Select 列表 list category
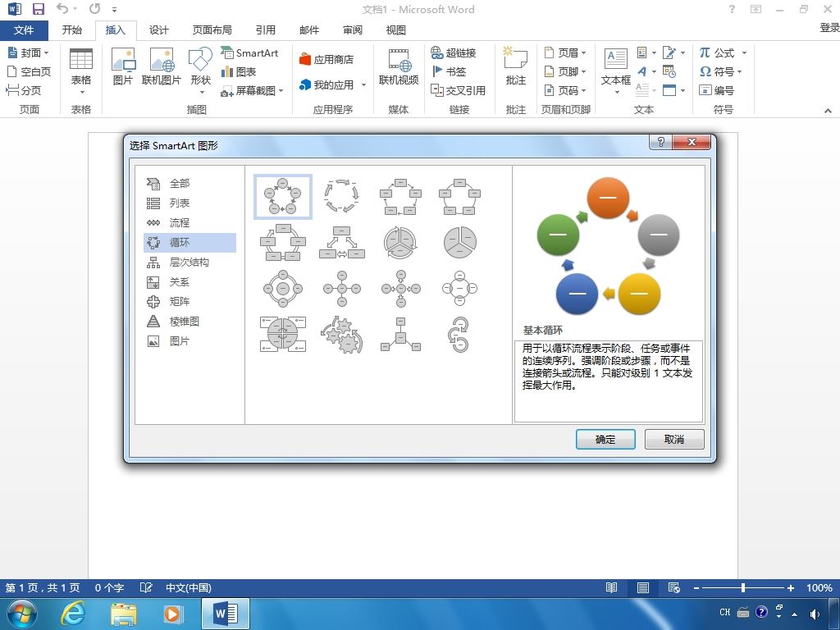The image size is (840, 630). pos(189,203)
